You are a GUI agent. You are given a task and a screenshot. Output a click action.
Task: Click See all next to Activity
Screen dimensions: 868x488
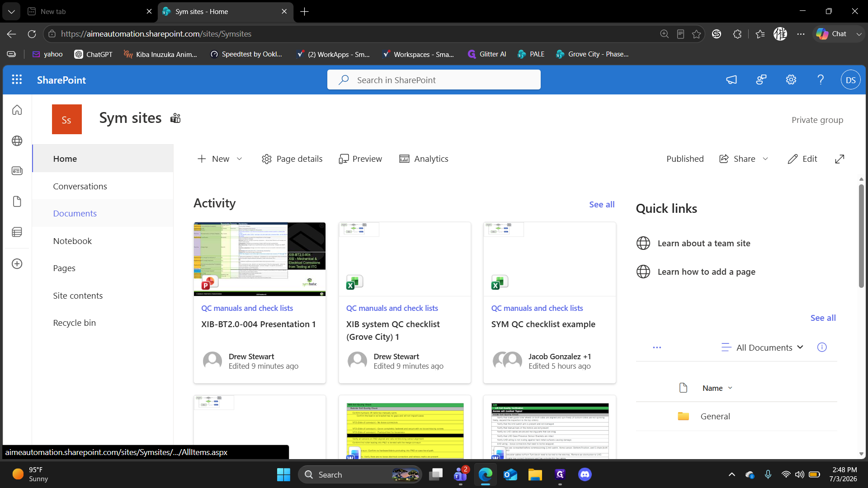pos(602,205)
